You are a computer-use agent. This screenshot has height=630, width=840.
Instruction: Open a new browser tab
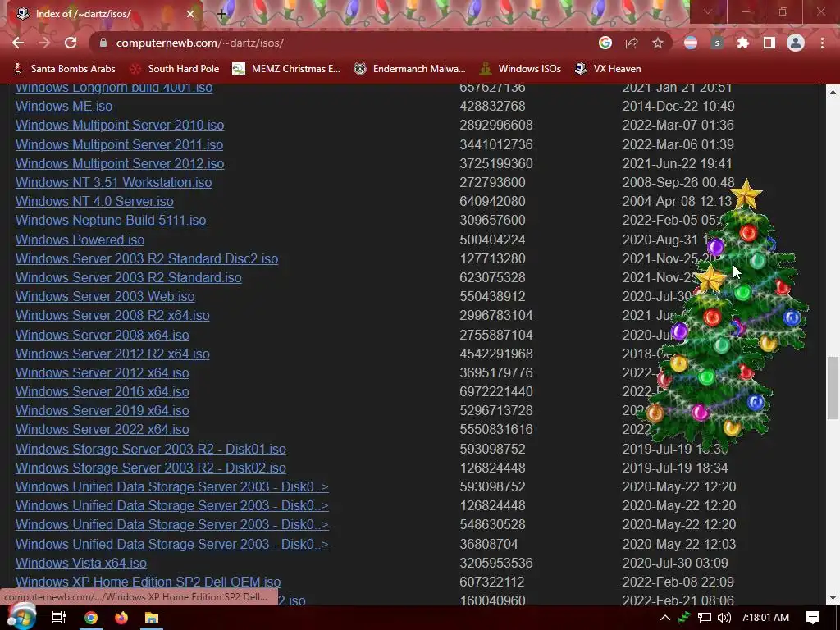[x=221, y=15]
